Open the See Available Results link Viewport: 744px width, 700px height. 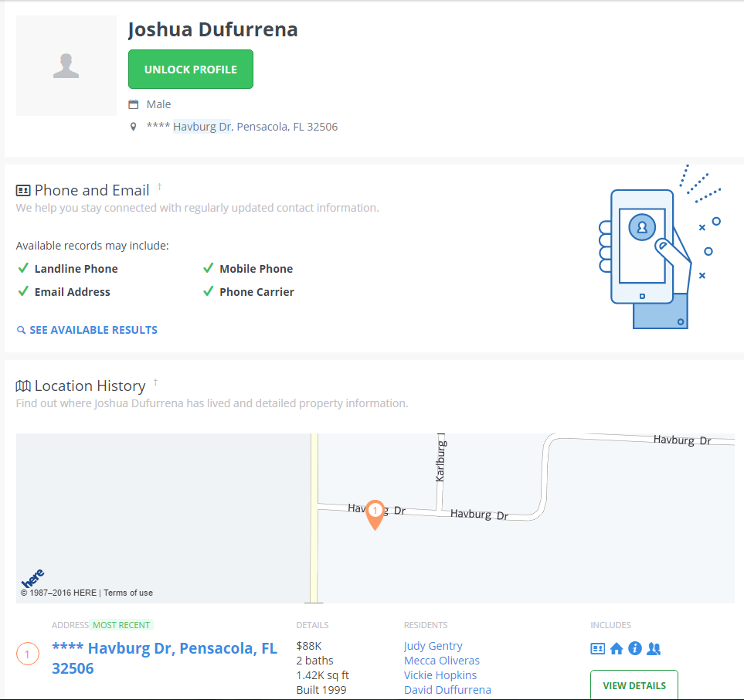point(93,330)
